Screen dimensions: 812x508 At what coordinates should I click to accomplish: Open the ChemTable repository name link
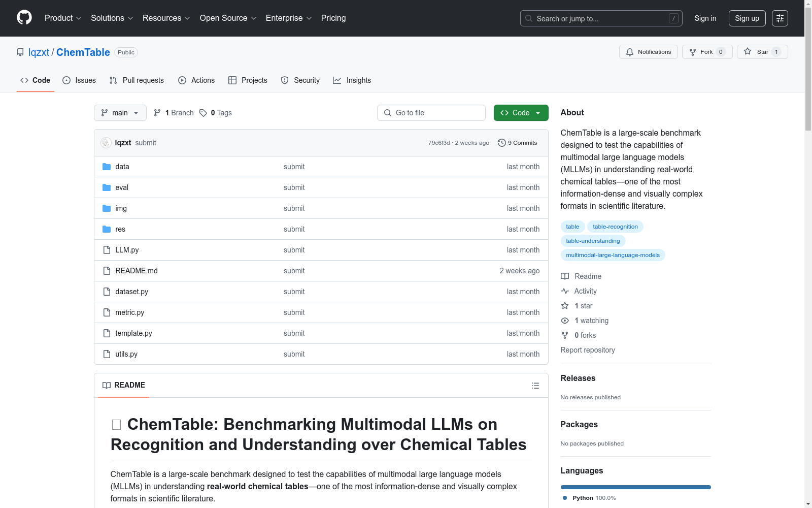[x=83, y=52]
